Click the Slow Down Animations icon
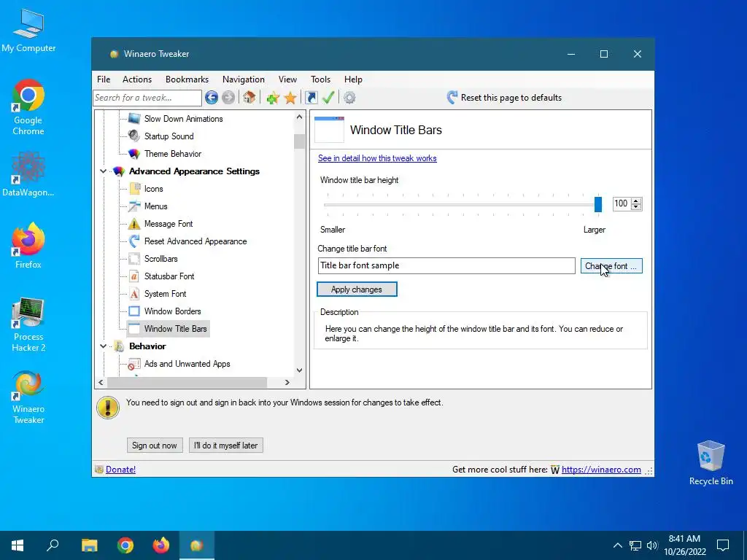 tap(134, 119)
